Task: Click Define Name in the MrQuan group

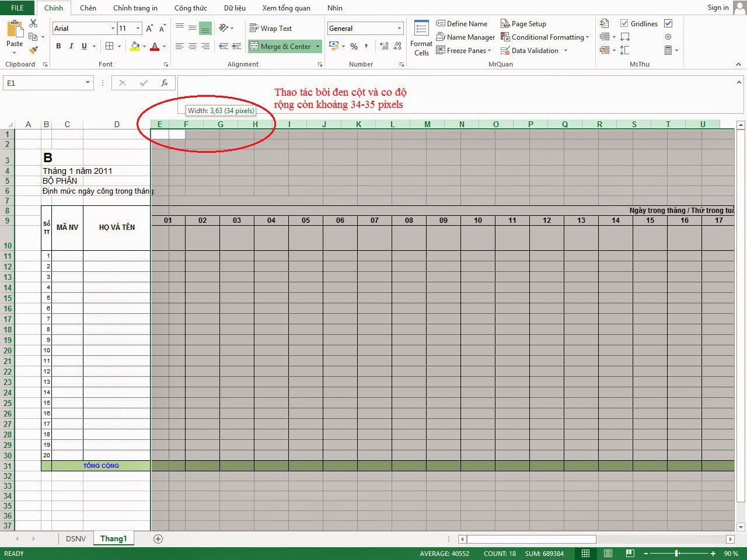Action: pyautogui.click(x=462, y=23)
